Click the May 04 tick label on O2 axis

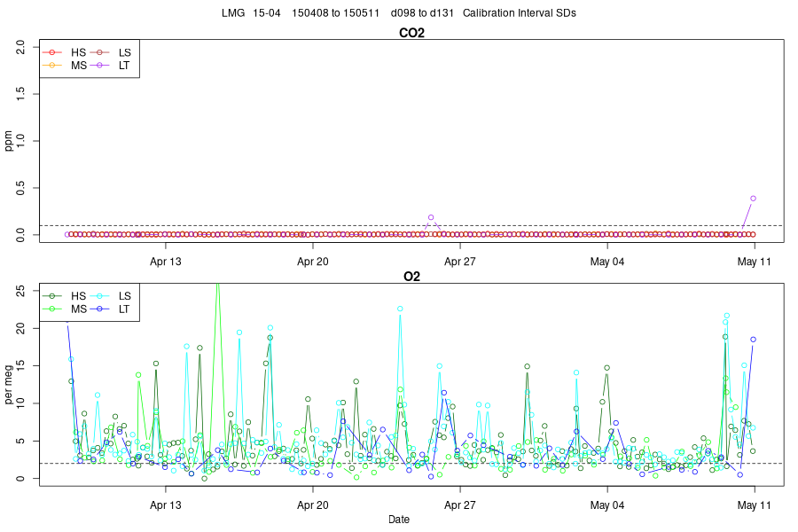click(x=607, y=505)
